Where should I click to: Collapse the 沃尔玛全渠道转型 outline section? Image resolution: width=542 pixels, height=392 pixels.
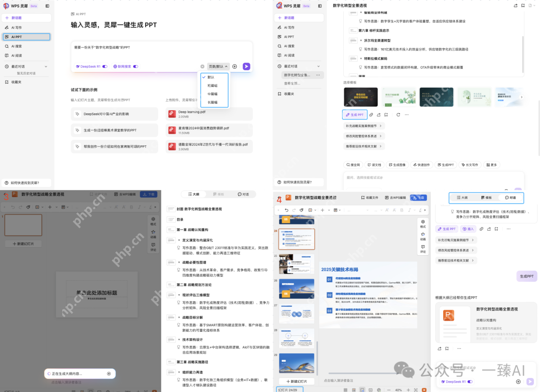click(361, 41)
